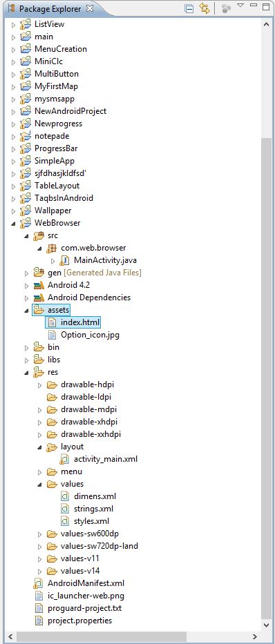This screenshot has width=275, height=644.
Task: Click the WebBrowser project icon
Action: pyautogui.click(x=26, y=223)
